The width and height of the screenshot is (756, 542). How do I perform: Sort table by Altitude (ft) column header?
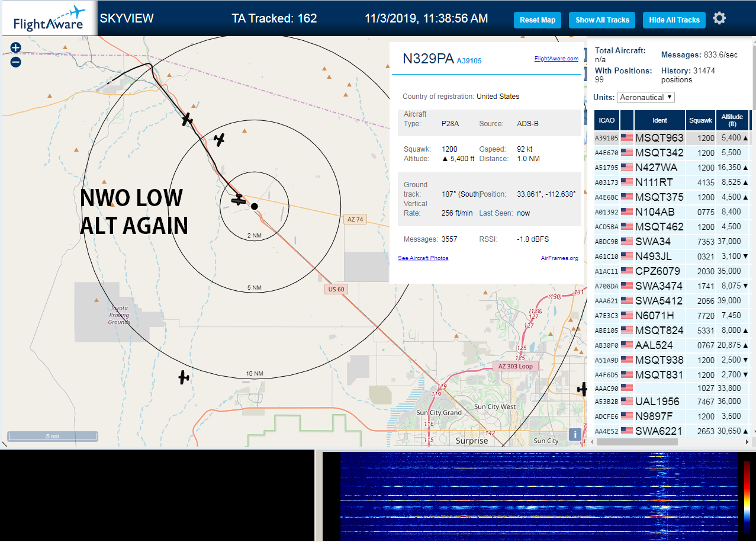tap(732, 120)
